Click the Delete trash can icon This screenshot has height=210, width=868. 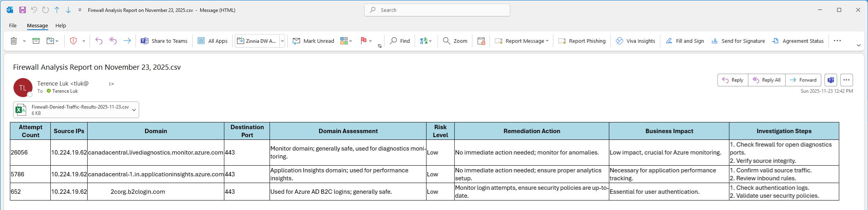pos(13,41)
